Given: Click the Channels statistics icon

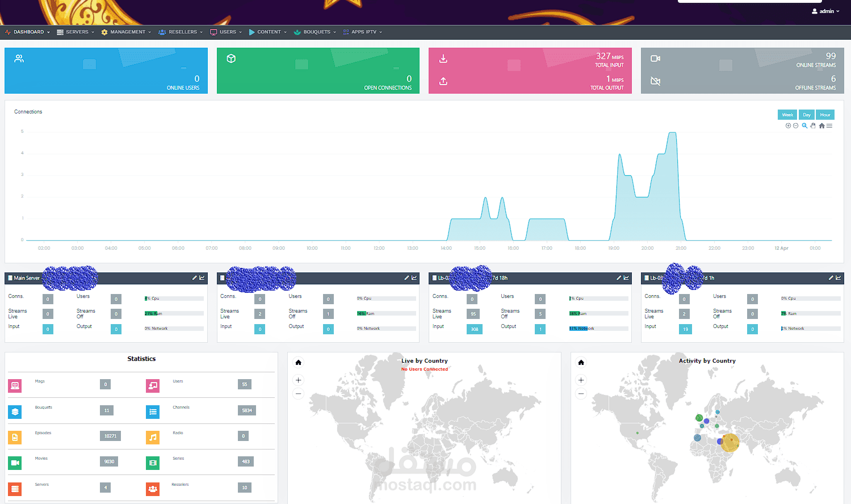Looking at the screenshot, I should point(153,412).
